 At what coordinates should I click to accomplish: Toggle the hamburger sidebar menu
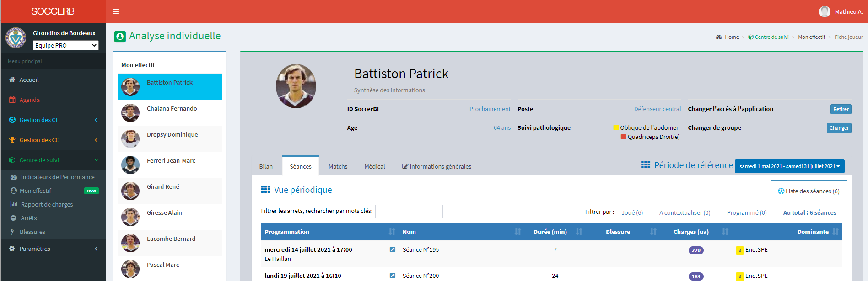click(x=116, y=11)
